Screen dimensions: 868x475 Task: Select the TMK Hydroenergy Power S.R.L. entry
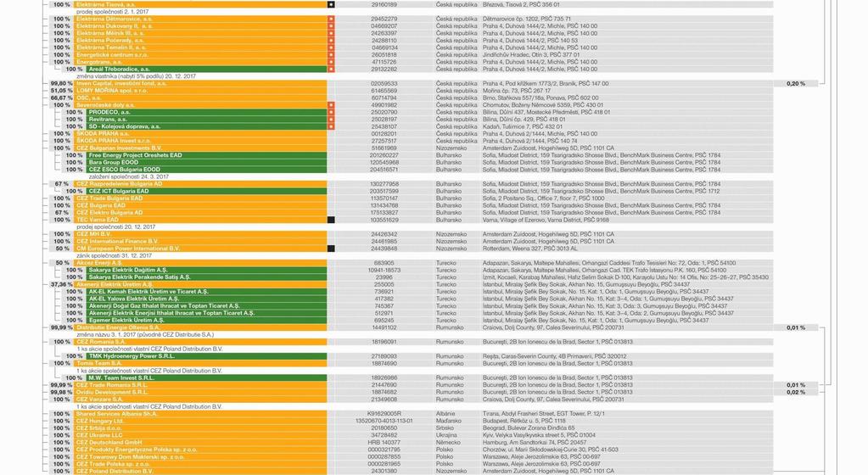(130, 356)
